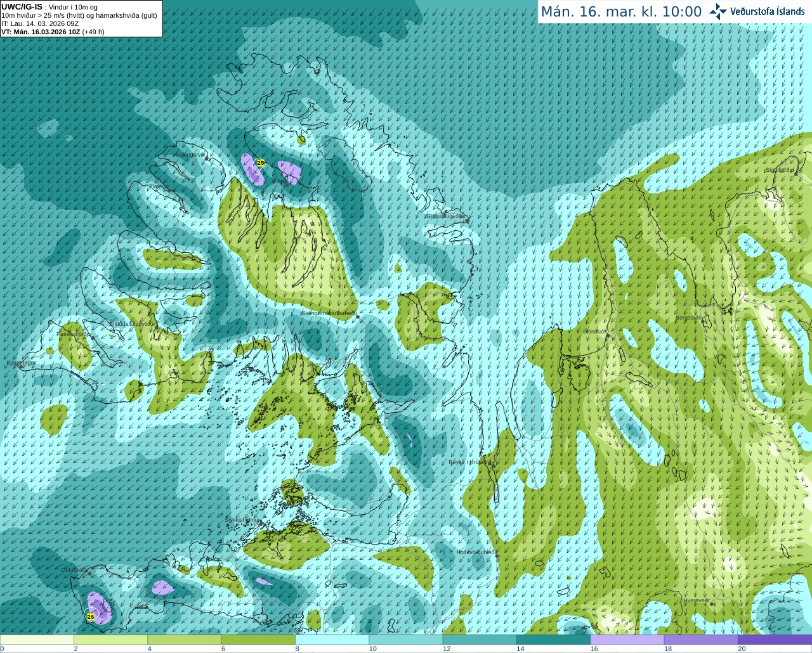This screenshot has width=812, height=653.
Task: Click the legend value label '10'
Action: coord(373,649)
